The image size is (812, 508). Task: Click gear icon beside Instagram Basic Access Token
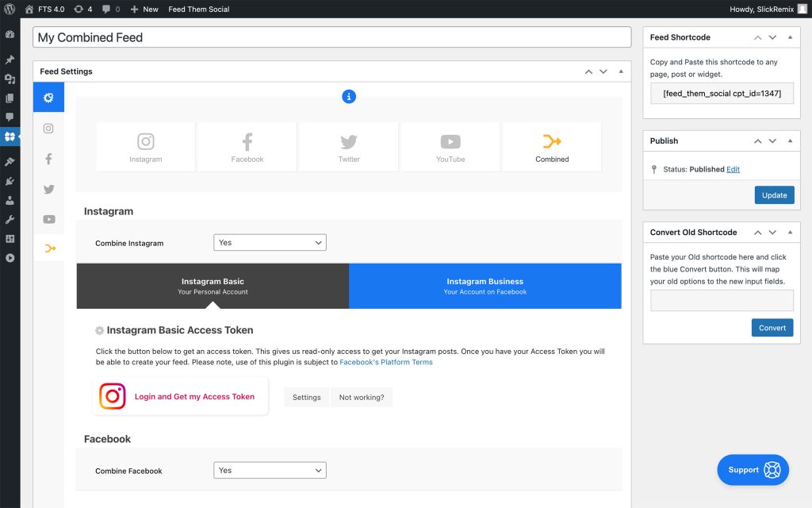(99, 331)
